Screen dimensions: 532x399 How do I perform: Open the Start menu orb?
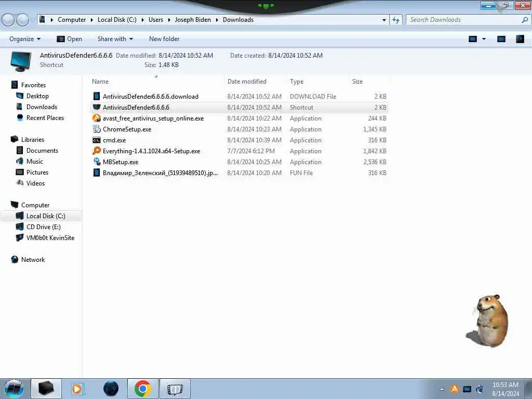point(14,389)
